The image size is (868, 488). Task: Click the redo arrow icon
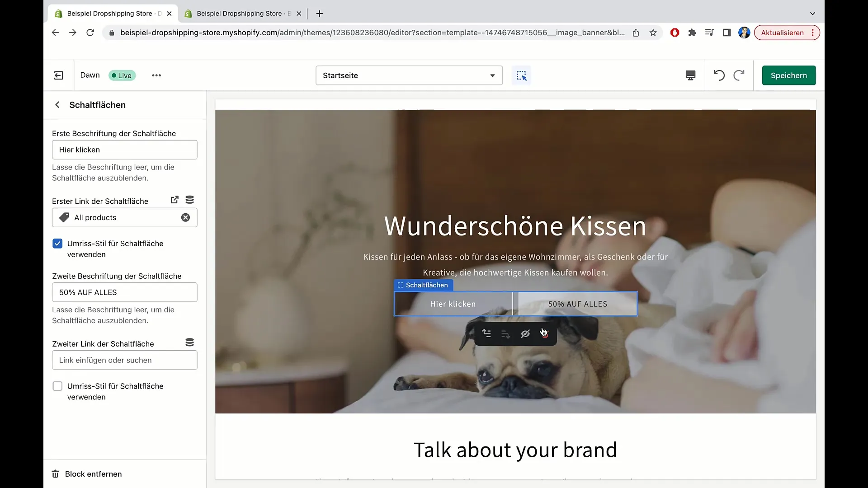point(738,75)
